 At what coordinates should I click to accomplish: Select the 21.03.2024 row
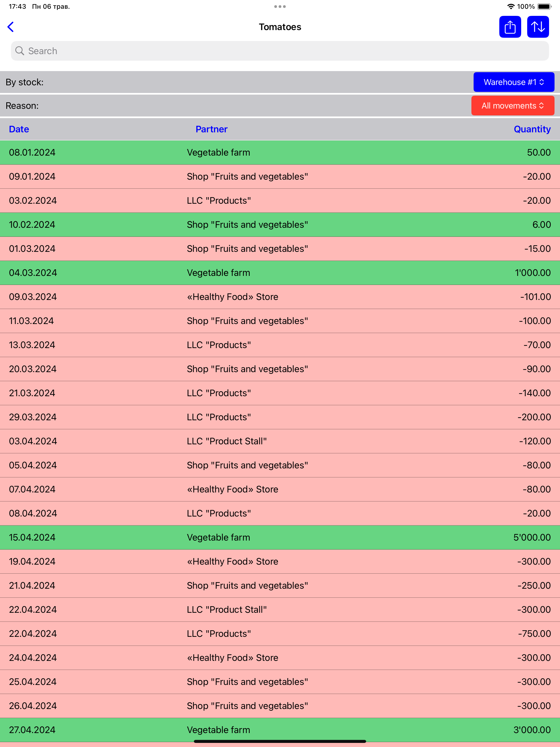[280, 393]
